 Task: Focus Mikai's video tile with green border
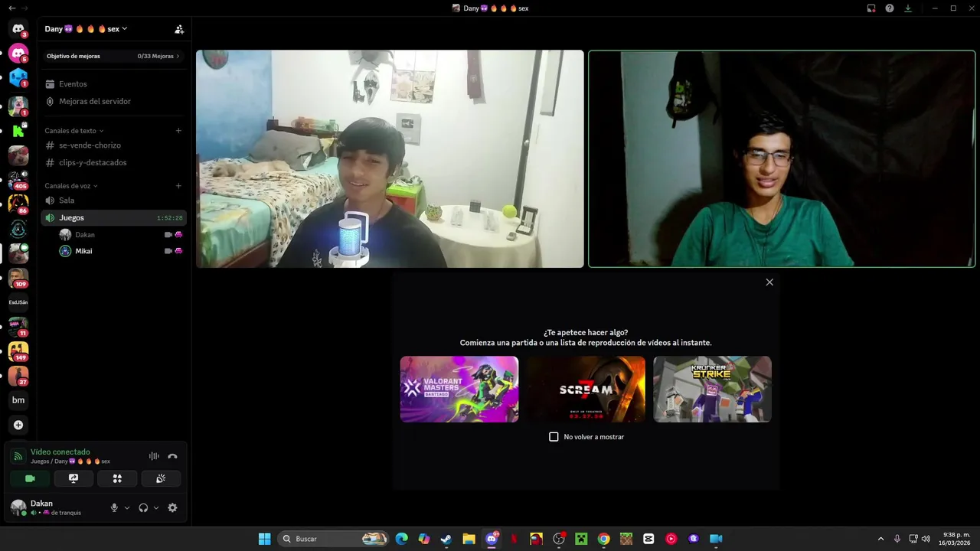(x=782, y=159)
